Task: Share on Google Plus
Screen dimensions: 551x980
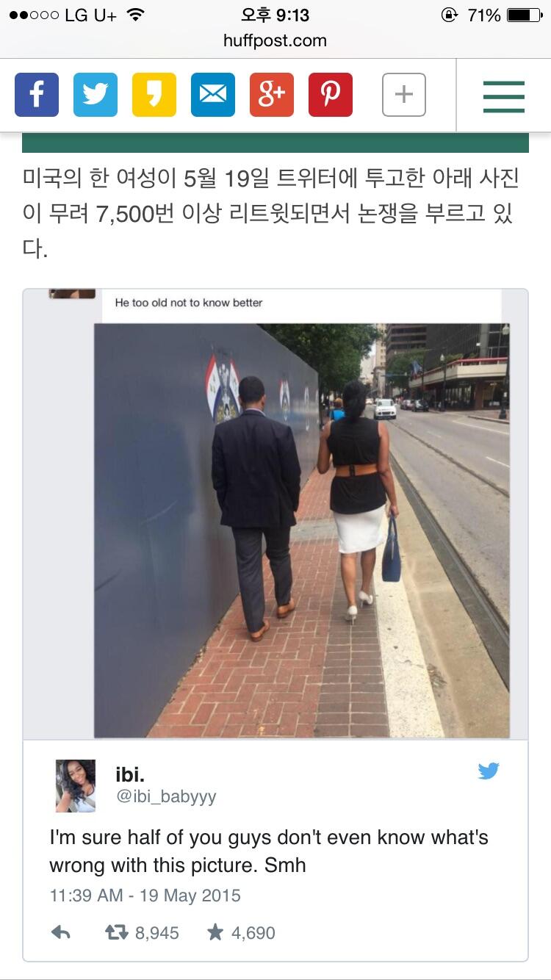Action: 272,95
